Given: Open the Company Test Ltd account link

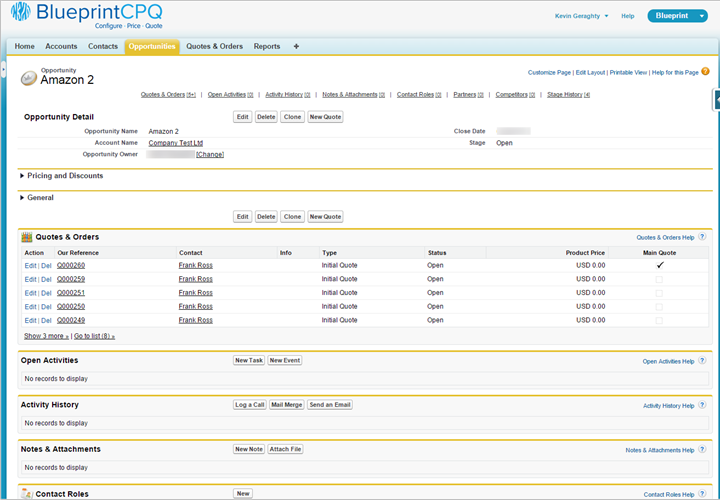Looking at the screenshot, I should point(175,143).
